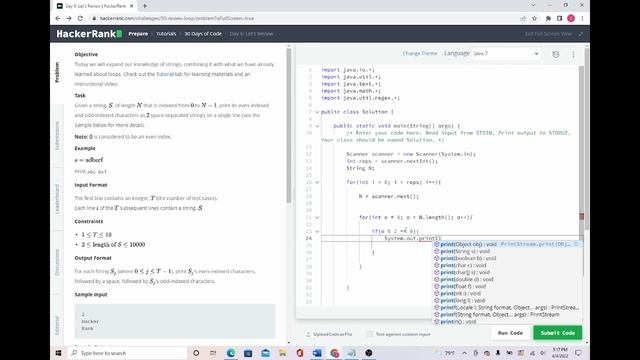Click Exit Full Screen View
The height and width of the screenshot is (360, 640).
(x=548, y=34)
